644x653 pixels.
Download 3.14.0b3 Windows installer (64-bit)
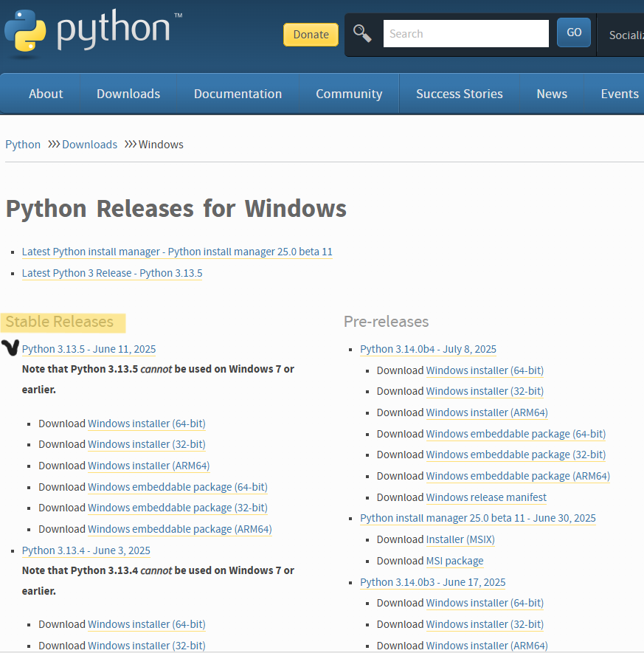coord(485,603)
